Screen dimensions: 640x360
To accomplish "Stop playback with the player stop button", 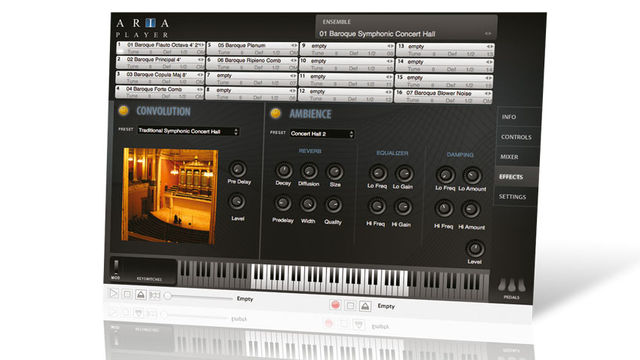I will pos(127,294).
